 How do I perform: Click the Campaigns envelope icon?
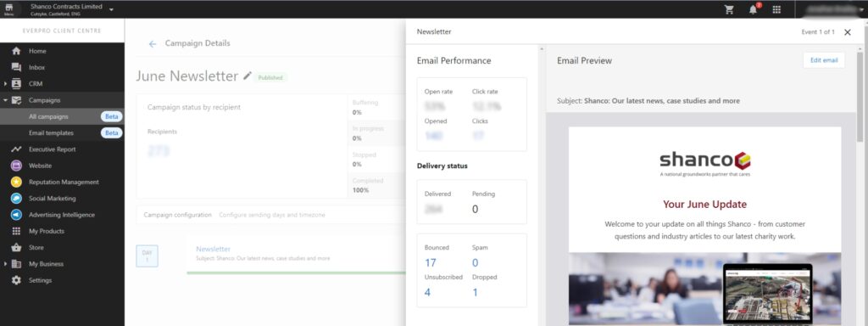coord(16,100)
